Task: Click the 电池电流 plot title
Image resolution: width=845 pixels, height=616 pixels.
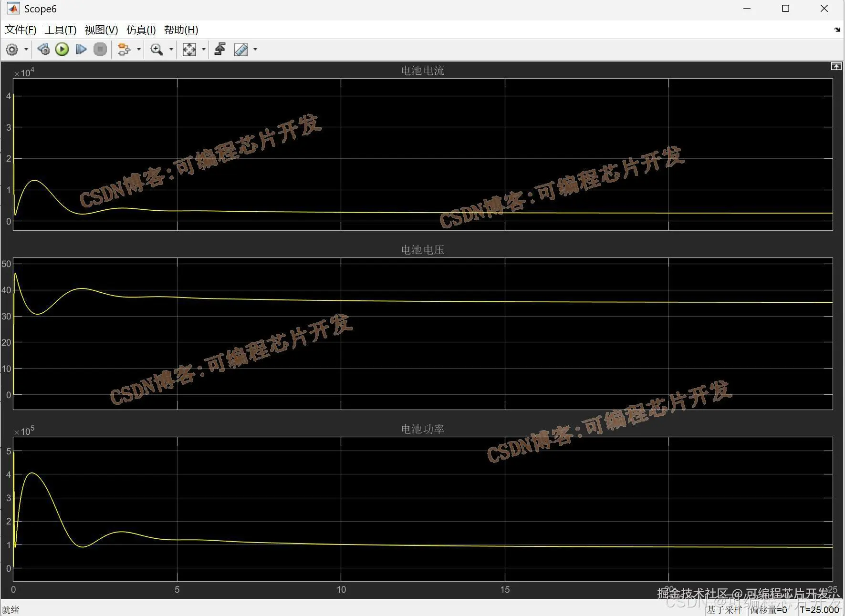Action: (423, 71)
